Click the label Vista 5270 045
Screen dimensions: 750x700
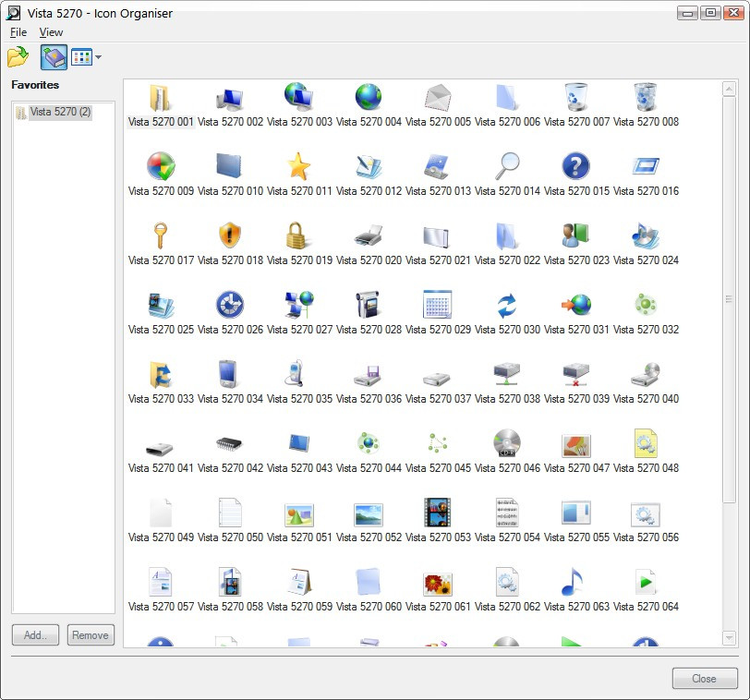[x=438, y=467]
